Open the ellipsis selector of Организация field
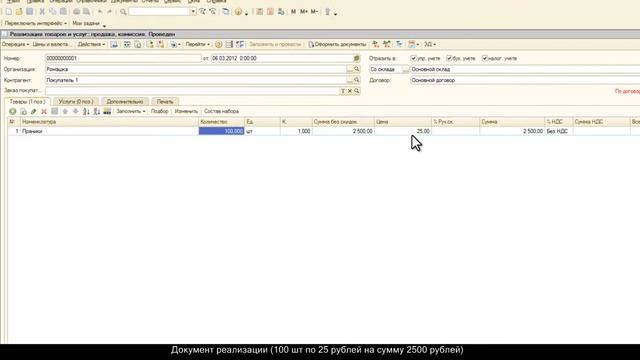 pyautogui.click(x=349, y=69)
